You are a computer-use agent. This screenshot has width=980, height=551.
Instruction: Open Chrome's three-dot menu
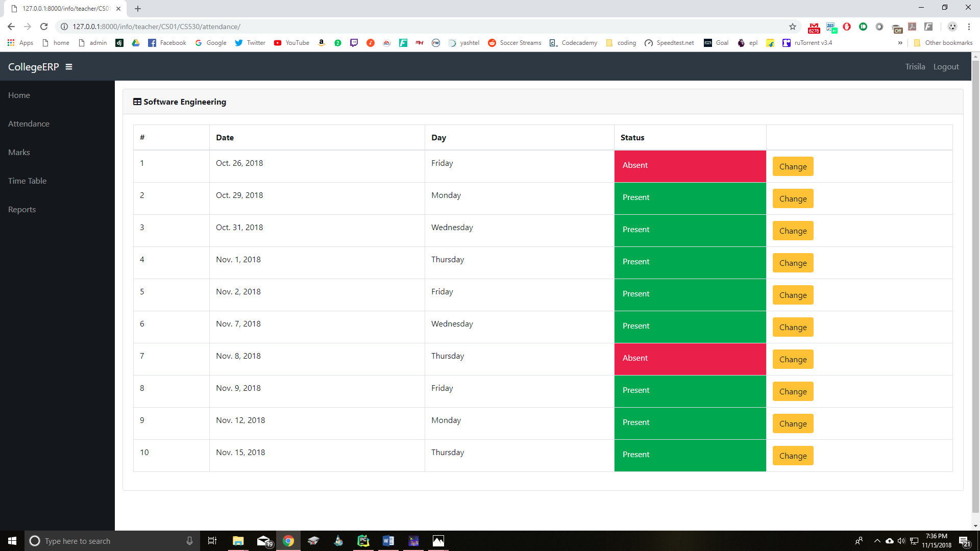(x=969, y=27)
